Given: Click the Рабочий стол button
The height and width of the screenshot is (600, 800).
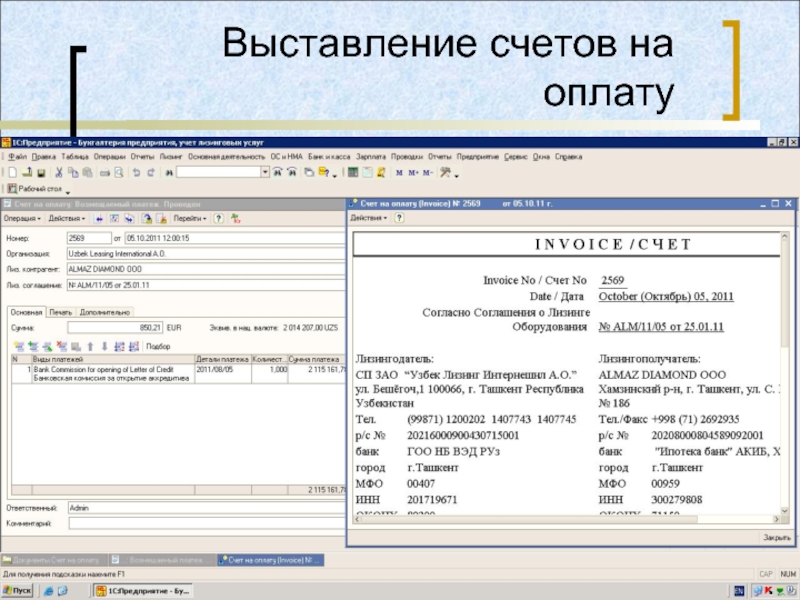Looking at the screenshot, I should point(34,189).
